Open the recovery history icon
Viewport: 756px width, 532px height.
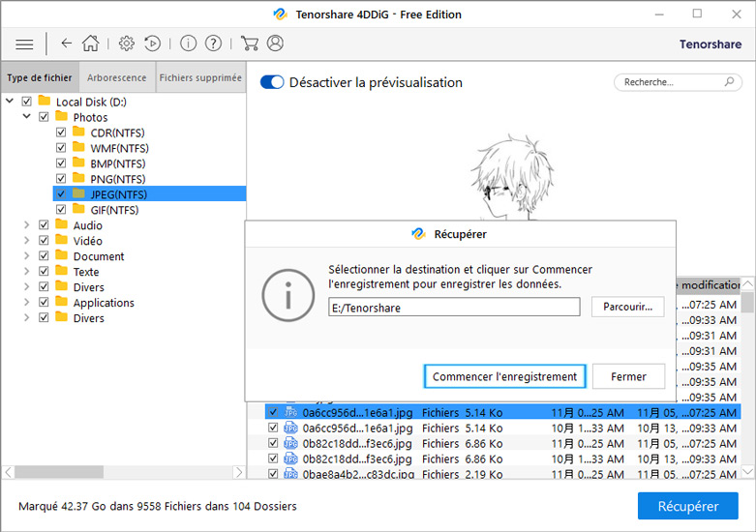[152, 44]
